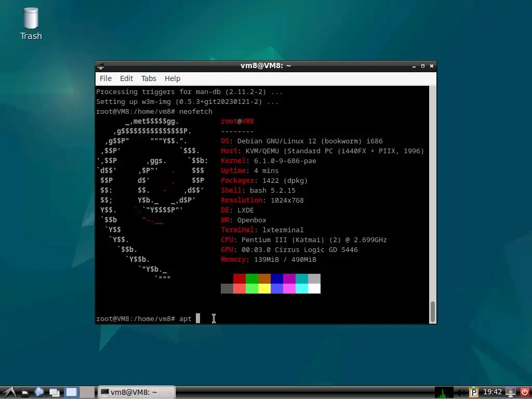The image size is (532, 399).
Task: Click the yellow color block in neofetch
Action: click(x=264, y=289)
